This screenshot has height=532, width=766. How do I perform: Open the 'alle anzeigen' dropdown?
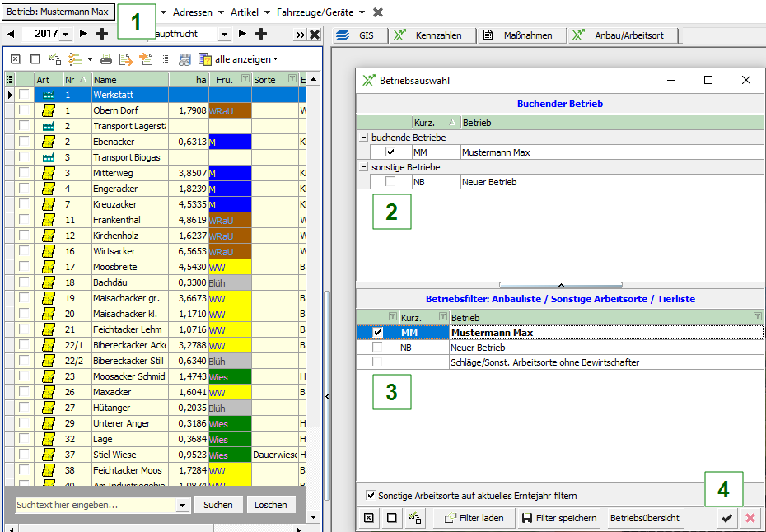[245, 59]
